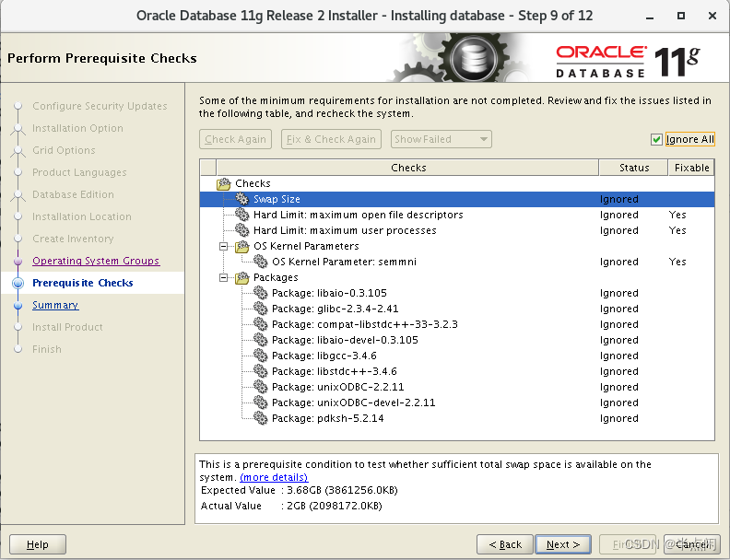The height and width of the screenshot is (560, 730).
Task: Toggle the Ignore All checkbox
Action: pos(656,139)
